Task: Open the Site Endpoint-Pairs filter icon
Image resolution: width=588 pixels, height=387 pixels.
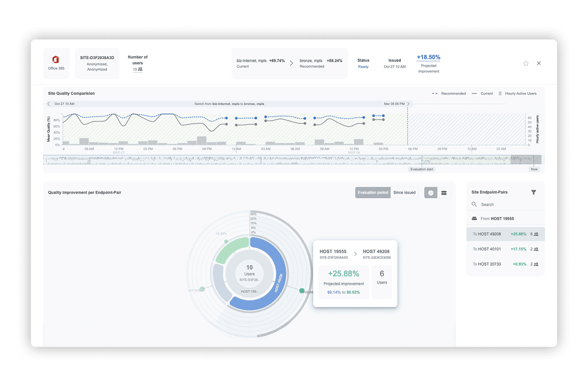Action: pyautogui.click(x=533, y=192)
